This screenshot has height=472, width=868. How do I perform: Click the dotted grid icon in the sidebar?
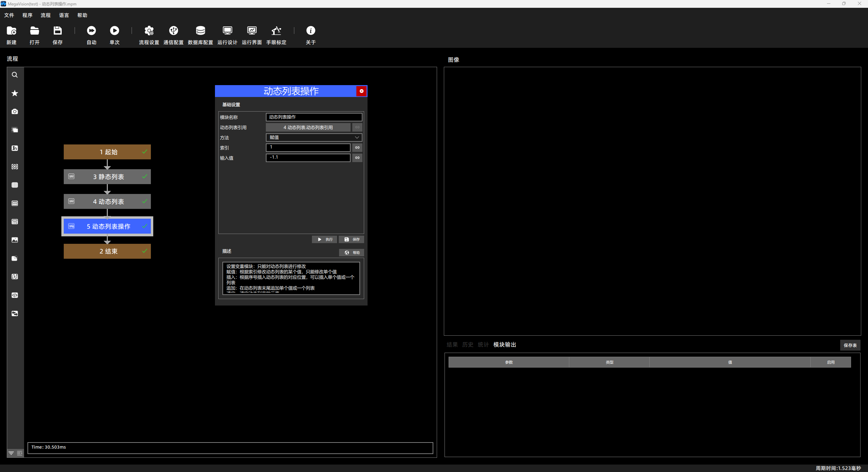click(15, 185)
